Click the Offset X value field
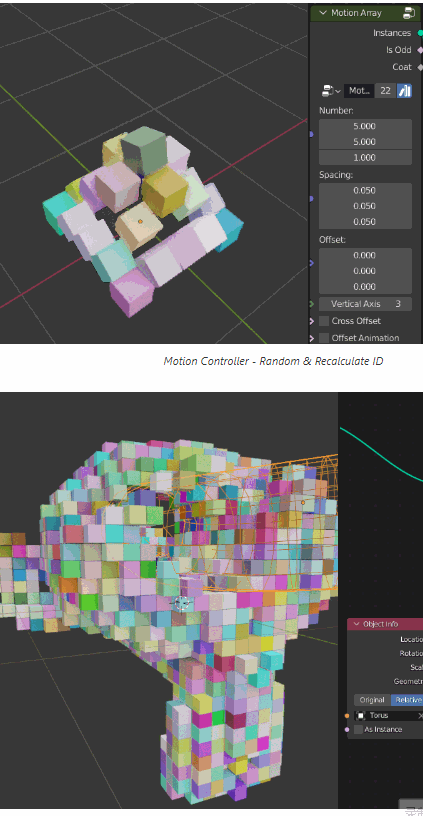 pos(365,256)
